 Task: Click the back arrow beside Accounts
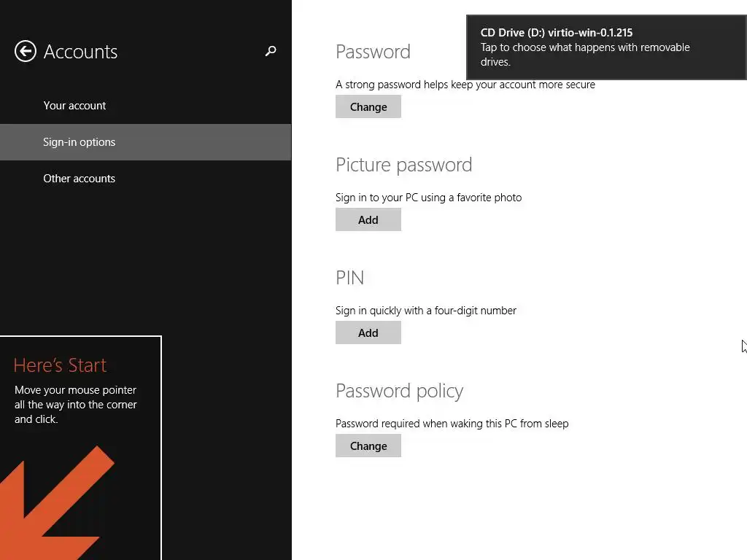pyautogui.click(x=26, y=51)
